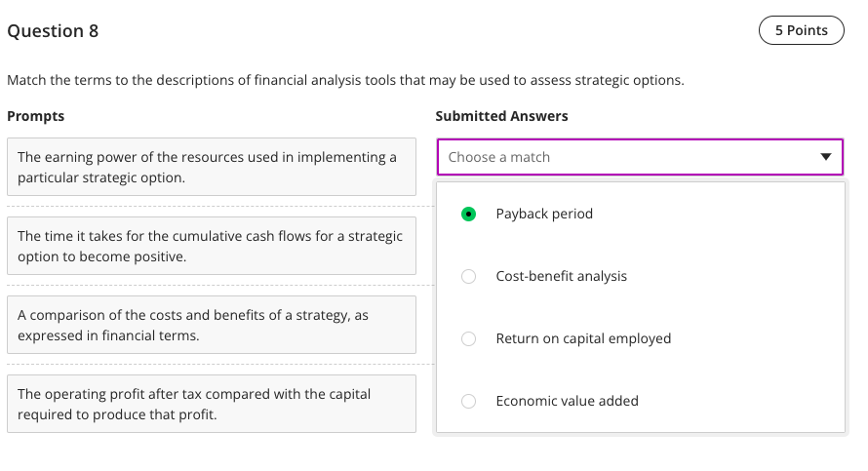
Task: Click the 5 Points badge
Action: point(801,31)
